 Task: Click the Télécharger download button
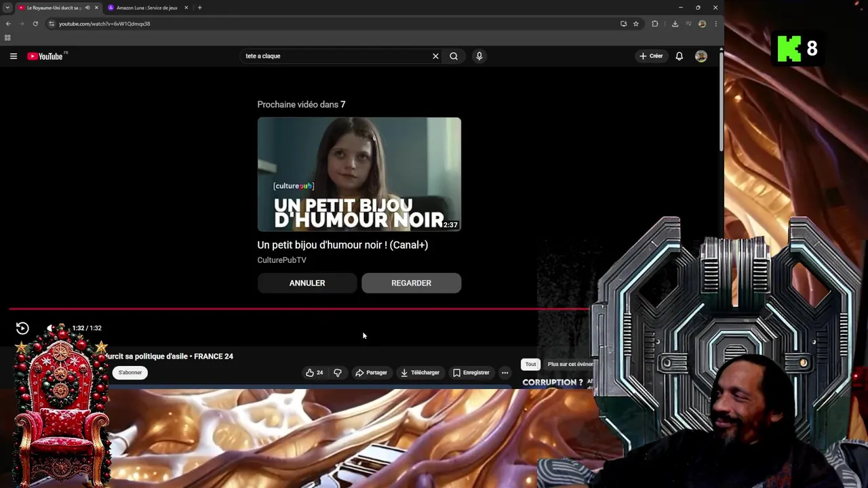[420, 373]
